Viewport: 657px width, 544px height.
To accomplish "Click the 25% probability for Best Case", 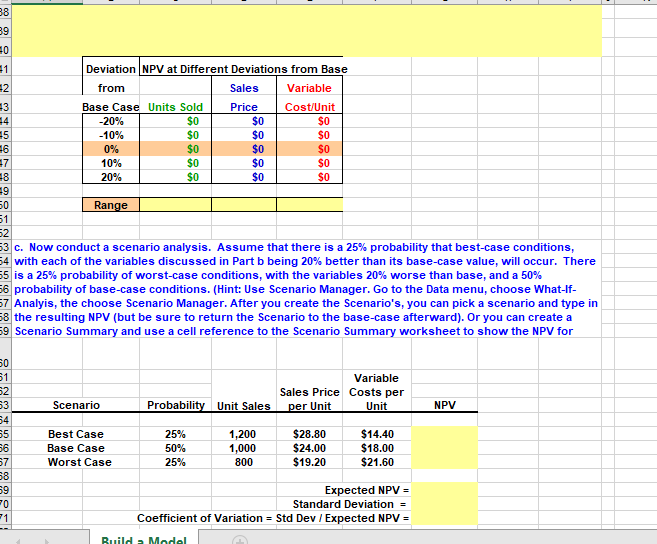I will [175, 434].
